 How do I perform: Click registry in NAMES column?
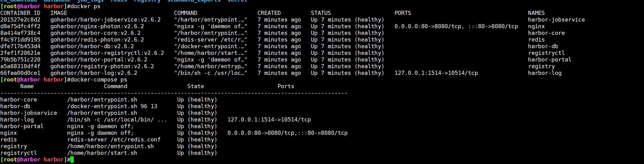click(541, 66)
